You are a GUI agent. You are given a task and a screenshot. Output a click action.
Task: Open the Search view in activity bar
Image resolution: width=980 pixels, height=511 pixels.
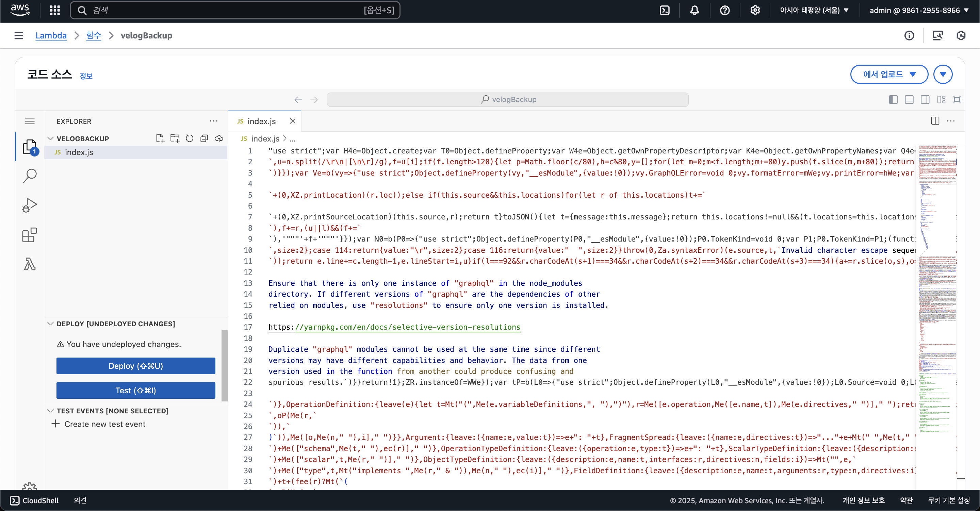tap(30, 176)
